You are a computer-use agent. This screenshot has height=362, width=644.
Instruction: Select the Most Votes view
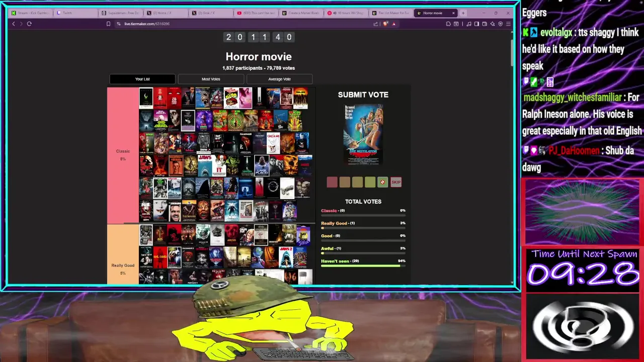[x=211, y=79]
